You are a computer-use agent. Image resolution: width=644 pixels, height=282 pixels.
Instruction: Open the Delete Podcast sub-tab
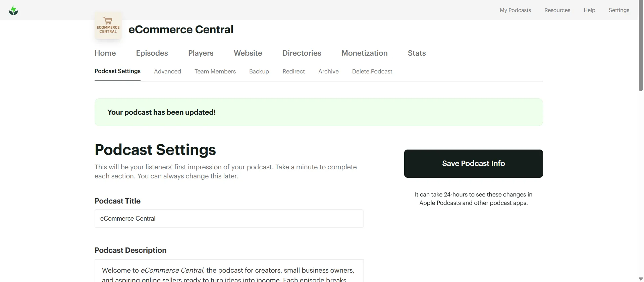372,71
